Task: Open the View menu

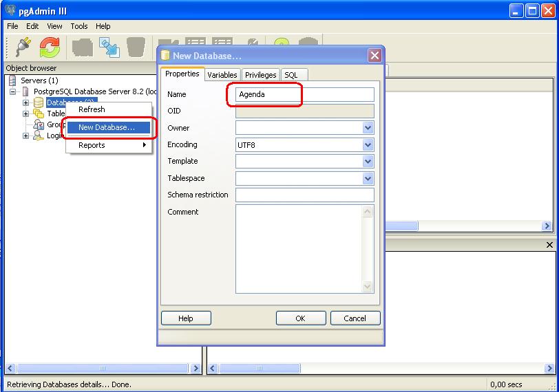Action: pyautogui.click(x=54, y=26)
